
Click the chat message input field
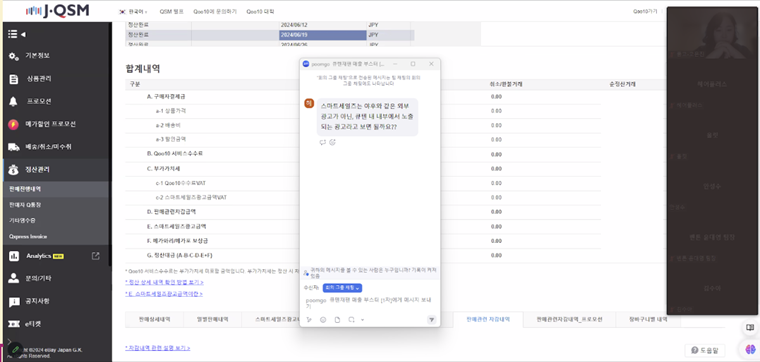click(x=370, y=303)
